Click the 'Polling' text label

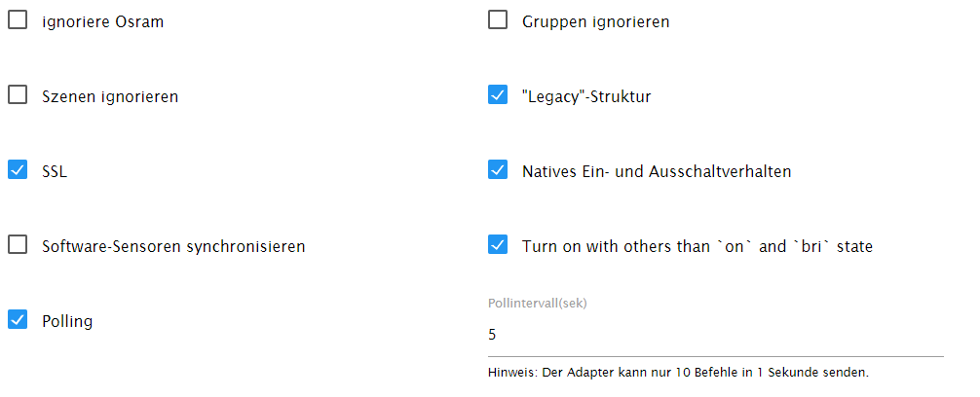click(x=67, y=321)
